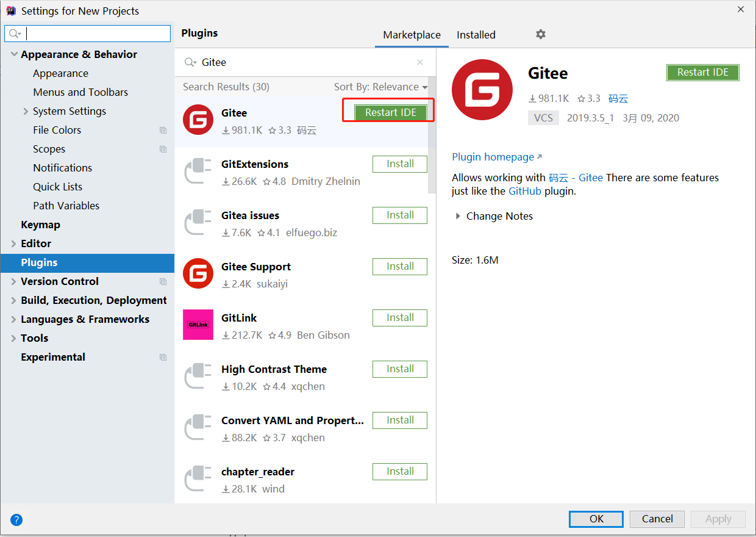Open the Plugin homepage link
This screenshot has width=756, height=537.
[x=497, y=157]
